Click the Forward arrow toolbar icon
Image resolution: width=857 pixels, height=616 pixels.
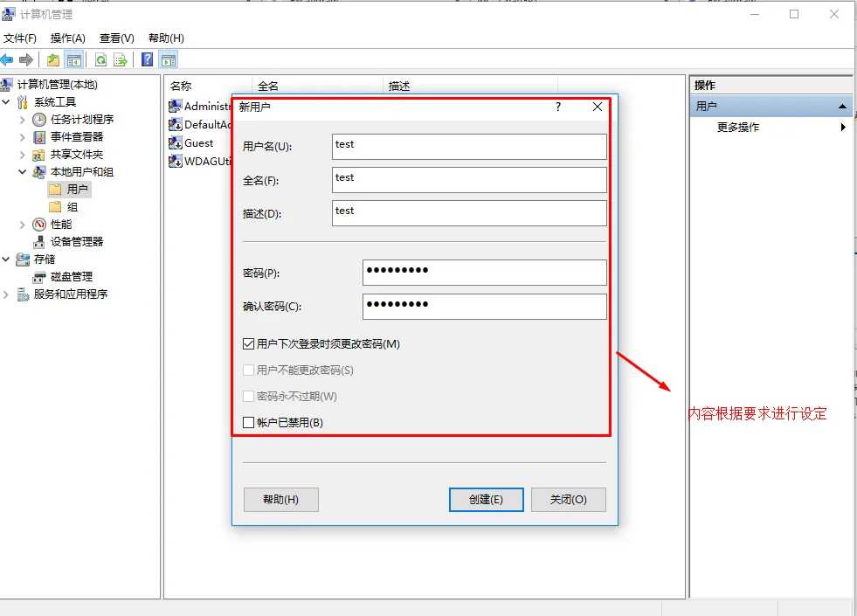click(x=25, y=59)
